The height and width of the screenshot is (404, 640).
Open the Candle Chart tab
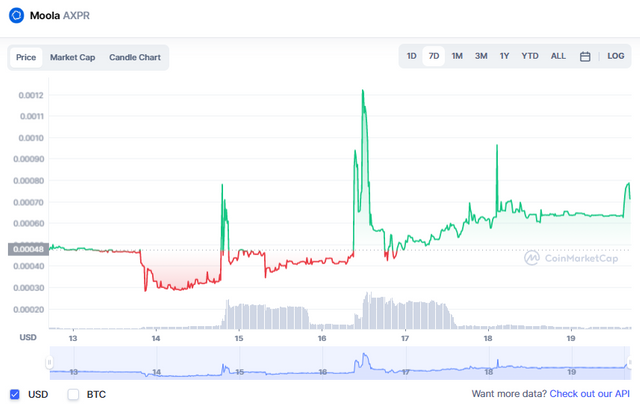pos(135,57)
